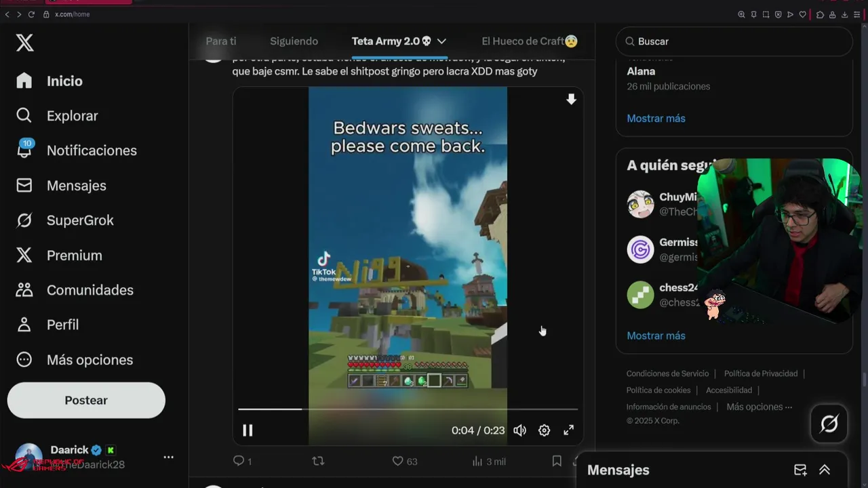Screen dimensions: 868x488
Task: Switch to Siguiendo tab
Action: (294, 41)
